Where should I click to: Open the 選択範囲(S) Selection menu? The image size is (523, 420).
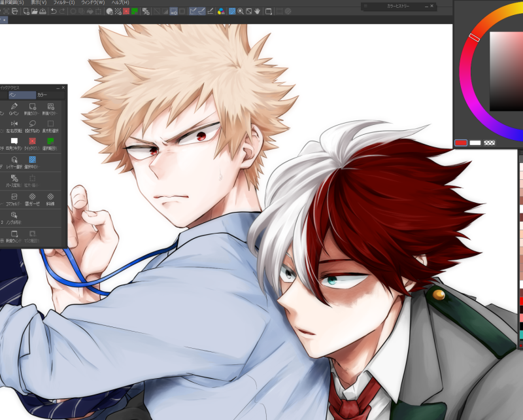click(12, 3)
